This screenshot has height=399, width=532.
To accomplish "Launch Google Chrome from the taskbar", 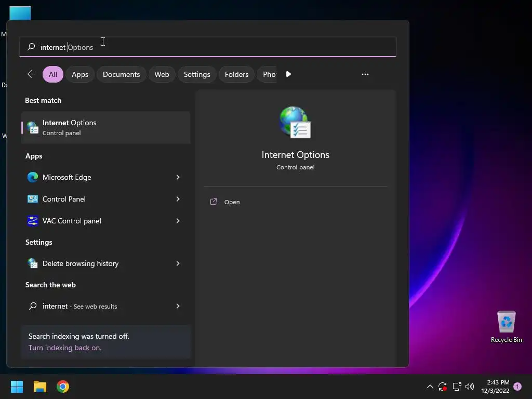I will click(63, 387).
